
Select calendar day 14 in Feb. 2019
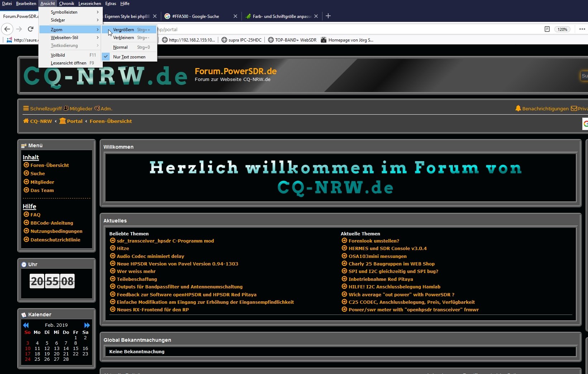tap(66, 348)
